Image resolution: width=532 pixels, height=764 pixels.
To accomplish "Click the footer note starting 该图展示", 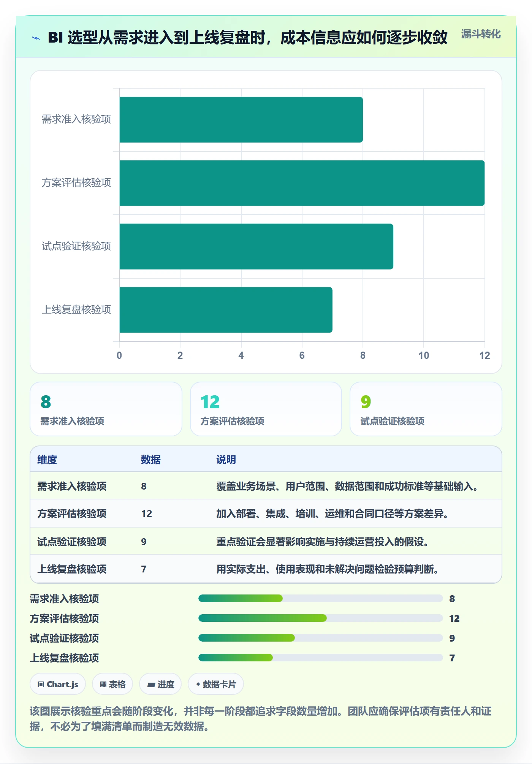I will [x=261, y=719].
